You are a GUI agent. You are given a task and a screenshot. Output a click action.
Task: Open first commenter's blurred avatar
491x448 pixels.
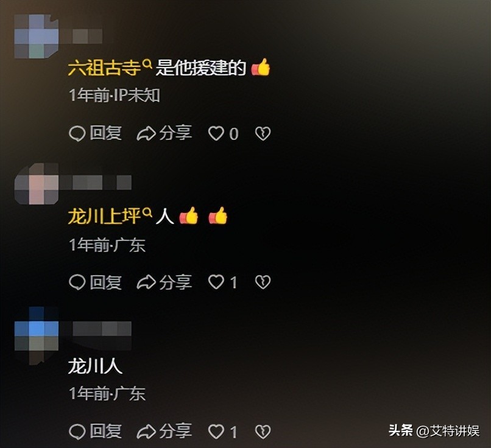37,37
